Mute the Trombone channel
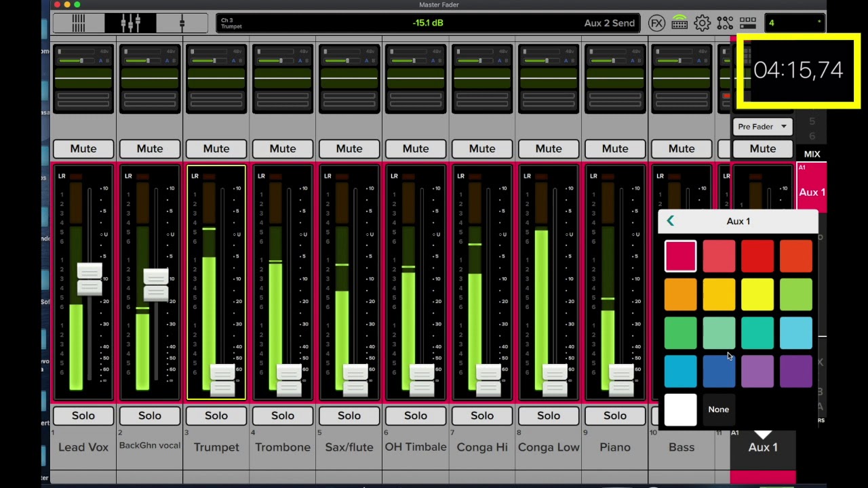Viewport: 868px width, 488px height. pyautogui.click(x=283, y=148)
